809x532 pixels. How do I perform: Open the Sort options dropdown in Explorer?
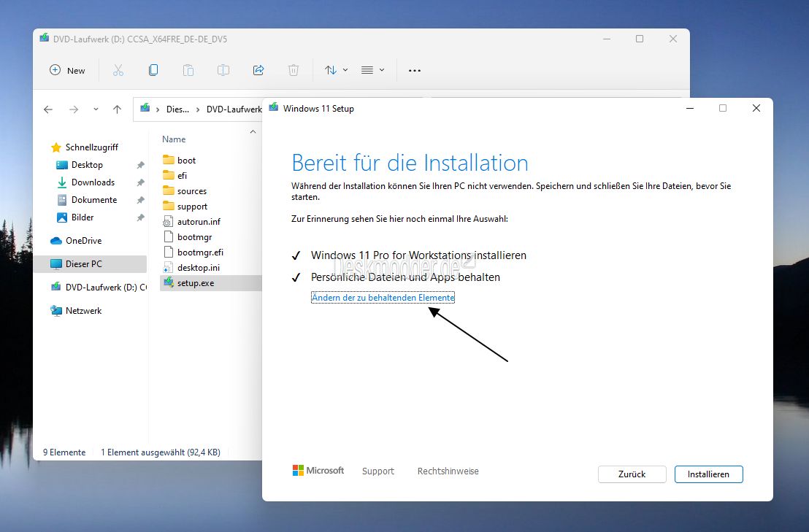click(336, 70)
